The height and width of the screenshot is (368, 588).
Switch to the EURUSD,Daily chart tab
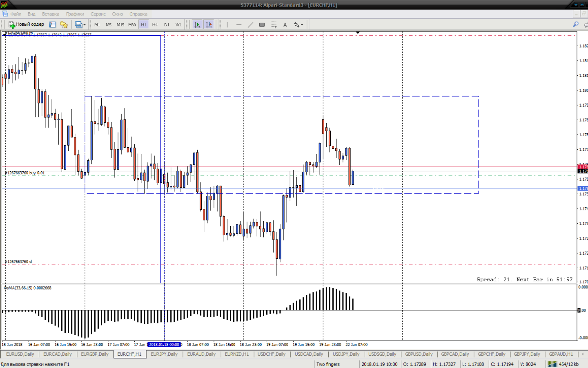(x=20, y=354)
